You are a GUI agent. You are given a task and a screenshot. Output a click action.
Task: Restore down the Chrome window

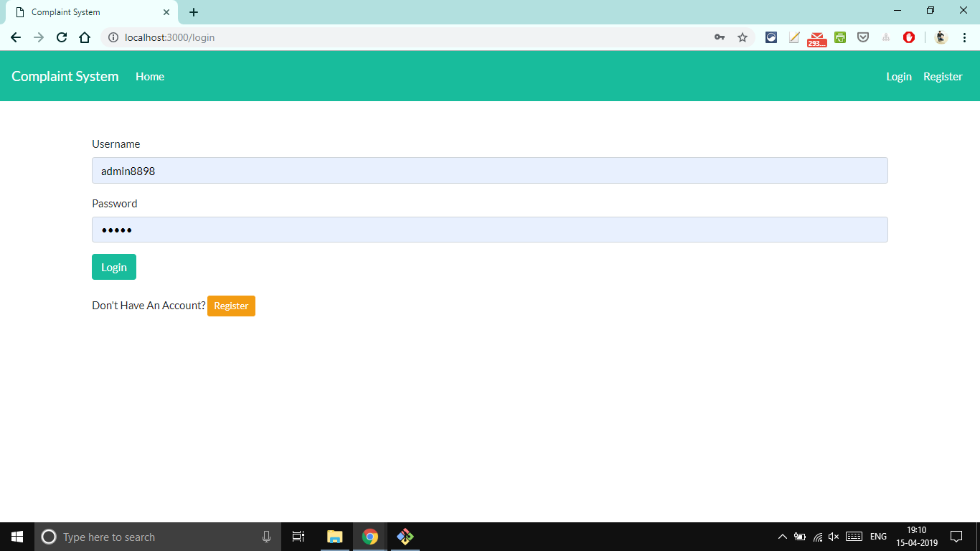click(x=930, y=11)
